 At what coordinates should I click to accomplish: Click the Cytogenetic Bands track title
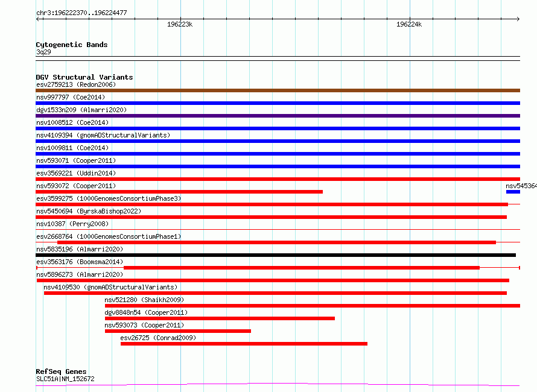(x=72, y=45)
